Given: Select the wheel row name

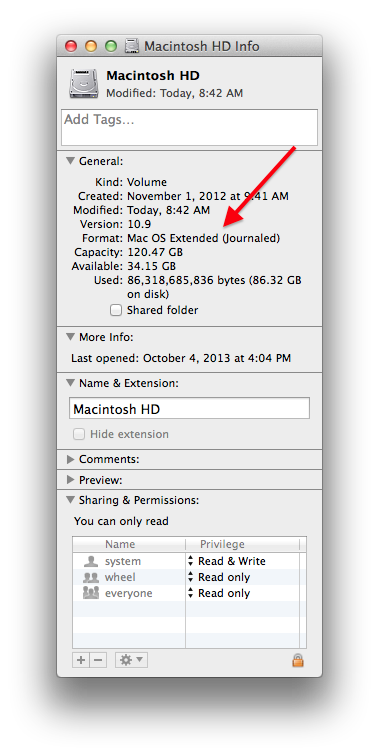Looking at the screenshot, I should tap(120, 577).
